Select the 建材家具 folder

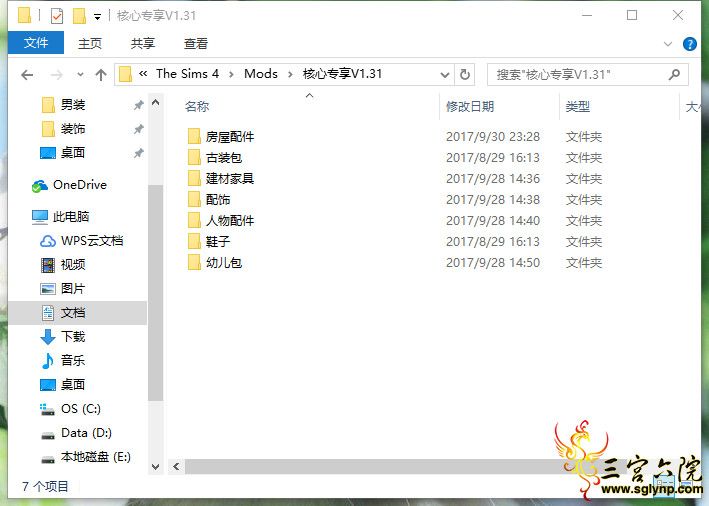[x=230, y=179]
